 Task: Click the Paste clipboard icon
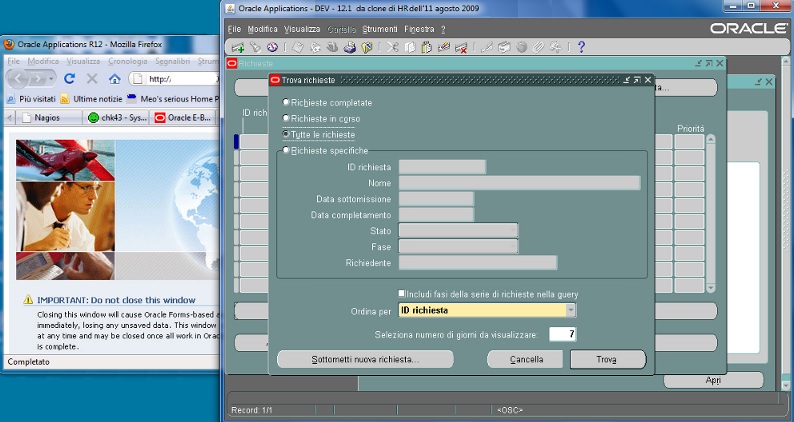426,47
